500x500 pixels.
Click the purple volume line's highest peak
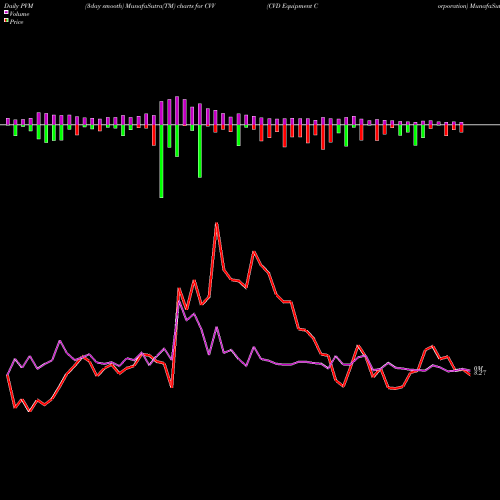(179, 301)
